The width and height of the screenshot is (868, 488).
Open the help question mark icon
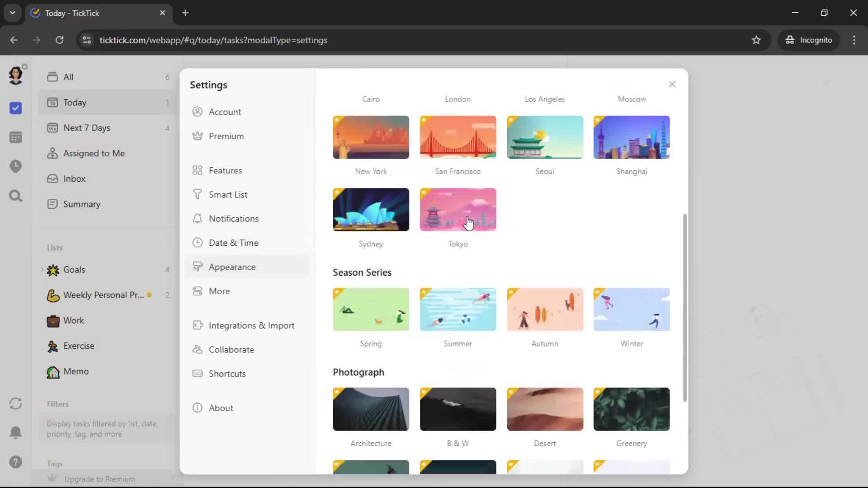[15, 462]
